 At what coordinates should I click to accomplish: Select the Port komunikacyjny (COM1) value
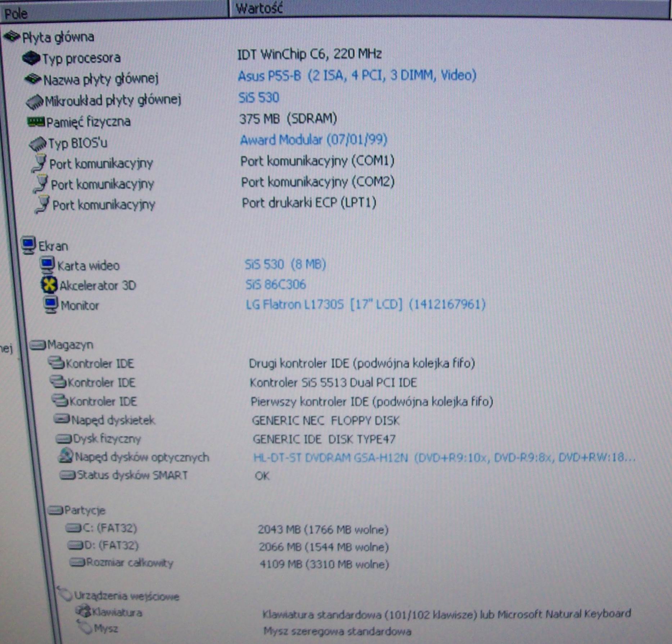tap(317, 161)
